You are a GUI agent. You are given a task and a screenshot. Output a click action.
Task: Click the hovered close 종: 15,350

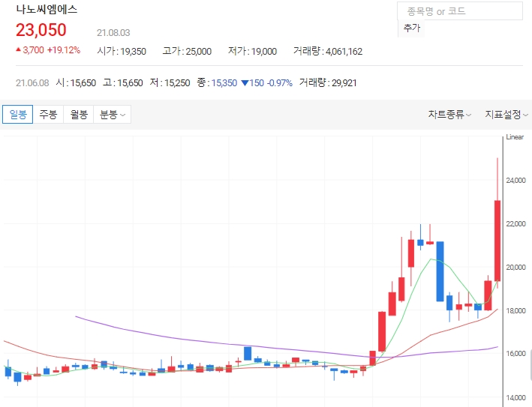click(217, 82)
